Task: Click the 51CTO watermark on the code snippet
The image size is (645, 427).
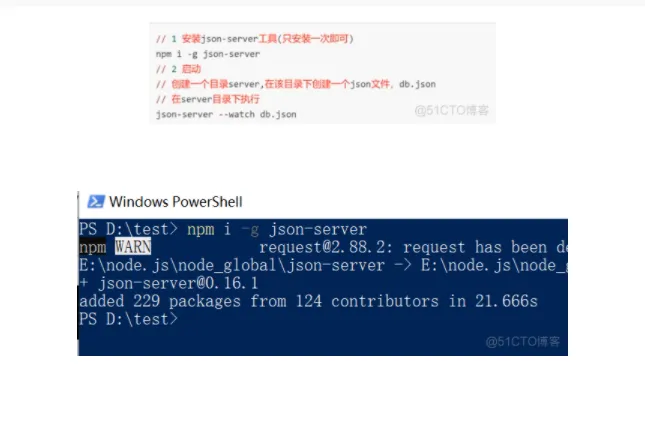Action: click(452, 110)
